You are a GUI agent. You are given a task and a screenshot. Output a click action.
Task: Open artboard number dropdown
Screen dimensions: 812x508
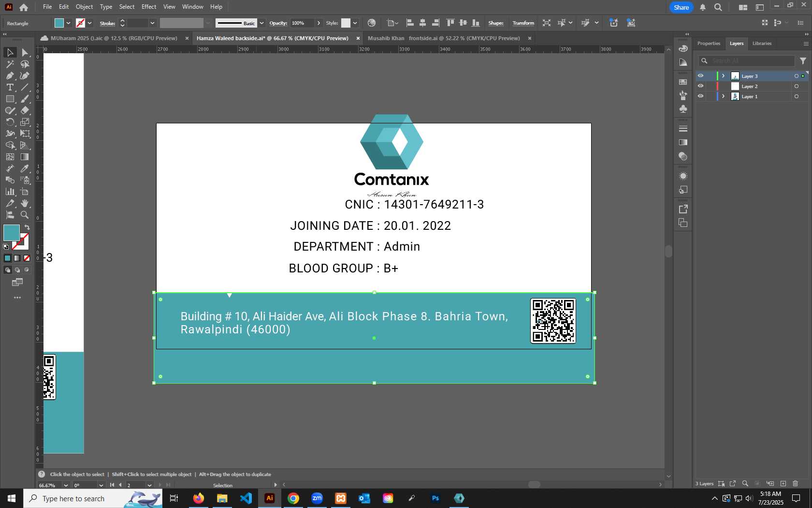149,485
